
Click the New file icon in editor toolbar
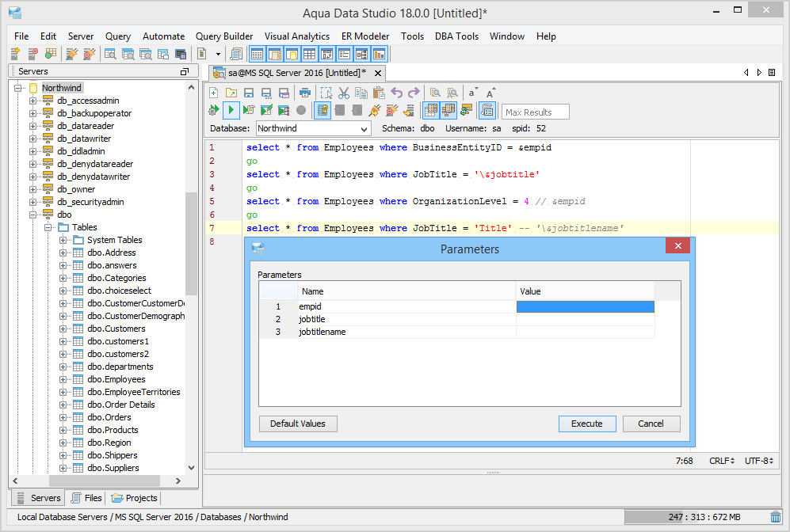214,93
